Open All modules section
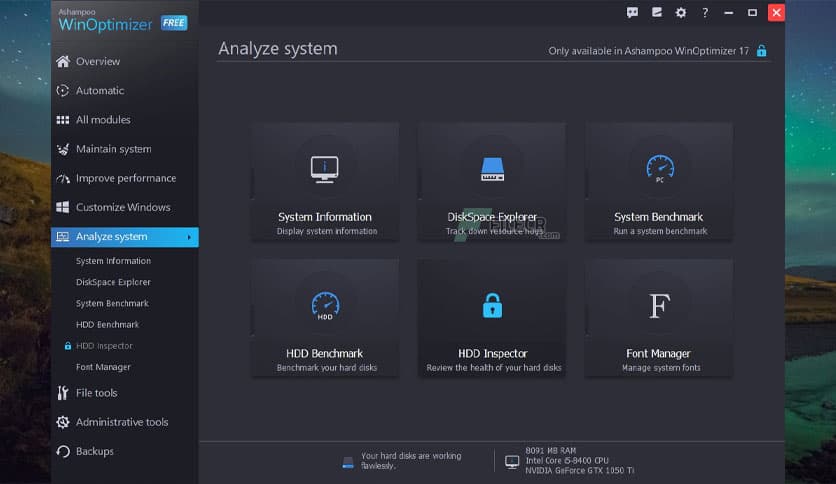The width and height of the screenshot is (836, 484). click(x=103, y=120)
